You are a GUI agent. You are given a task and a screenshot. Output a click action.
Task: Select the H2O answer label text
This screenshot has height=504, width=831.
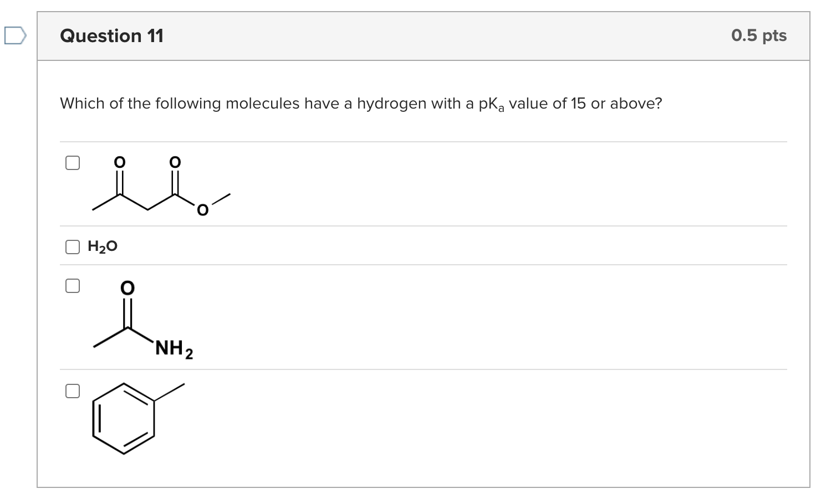tap(103, 246)
